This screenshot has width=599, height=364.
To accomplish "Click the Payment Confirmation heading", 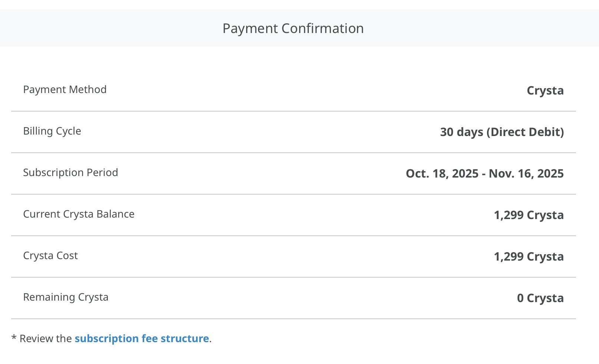I will 293,29.
